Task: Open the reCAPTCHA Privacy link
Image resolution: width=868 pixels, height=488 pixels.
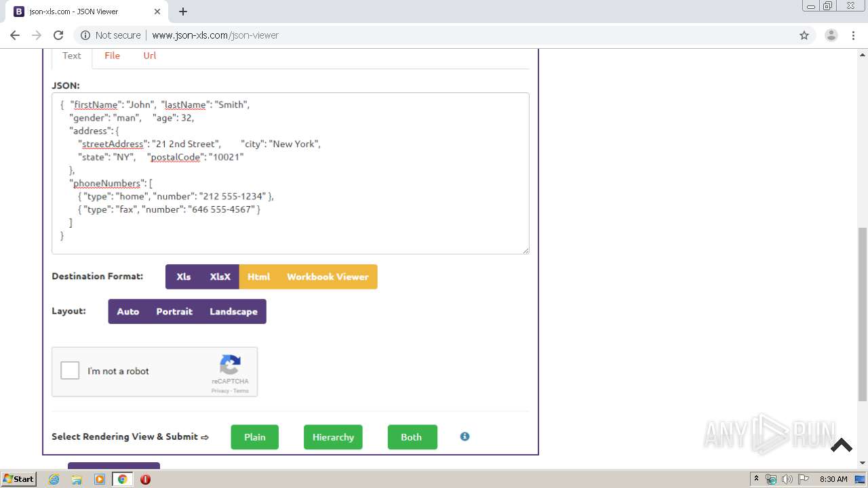Action: coord(220,391)
